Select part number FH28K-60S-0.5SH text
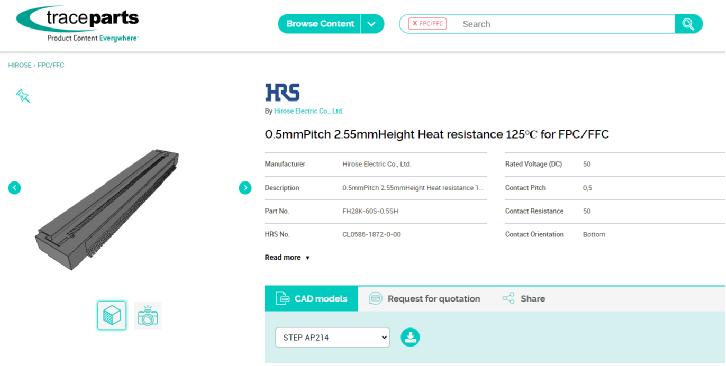This screenshot has width=726, height=366. (x=370, y=211)
